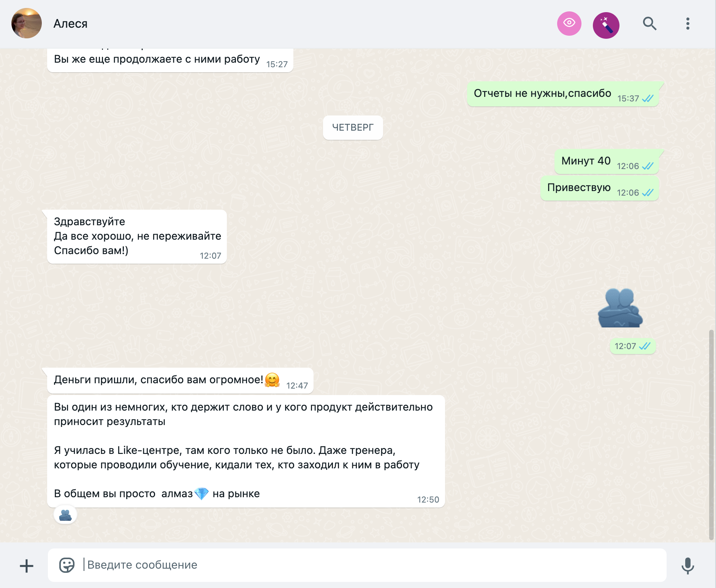
Task: Click the chat scrollbar thumb
Action: tap(711, 435)
